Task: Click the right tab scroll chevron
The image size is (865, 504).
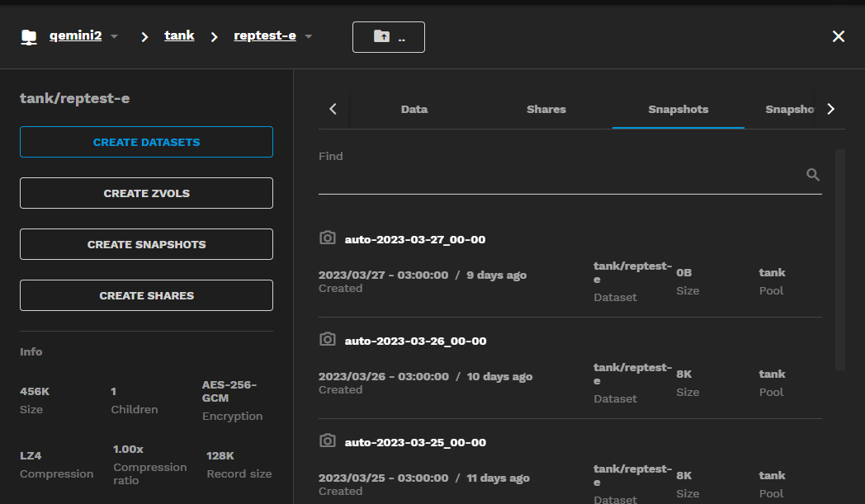Action: 830,109
